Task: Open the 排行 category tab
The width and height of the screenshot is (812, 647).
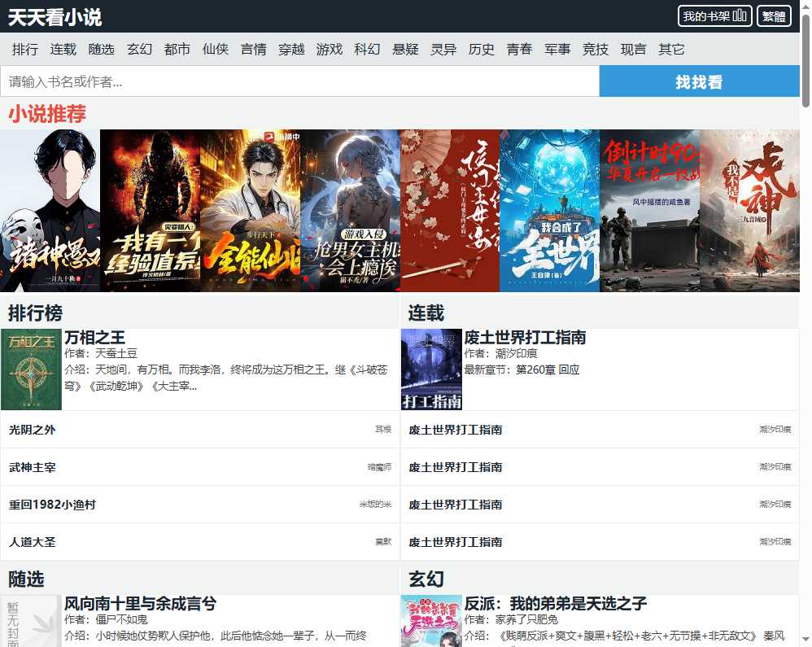Action: 25,50
